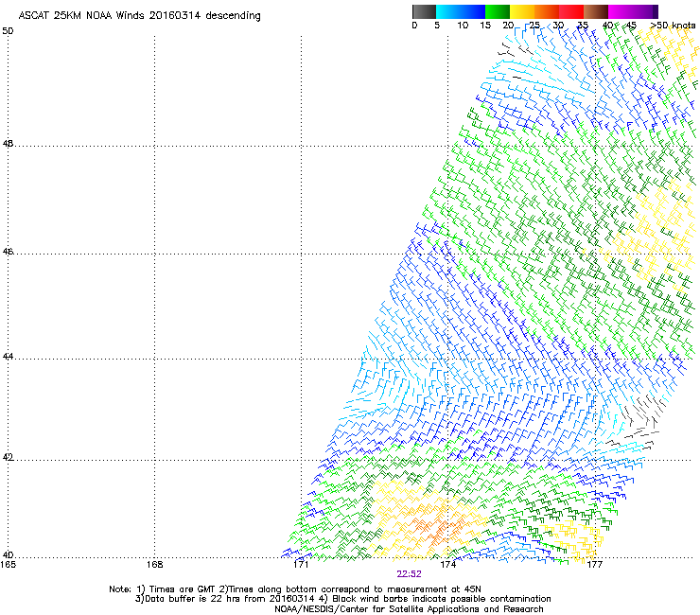
Task: Click the latitude label 40
Action: 8,555
